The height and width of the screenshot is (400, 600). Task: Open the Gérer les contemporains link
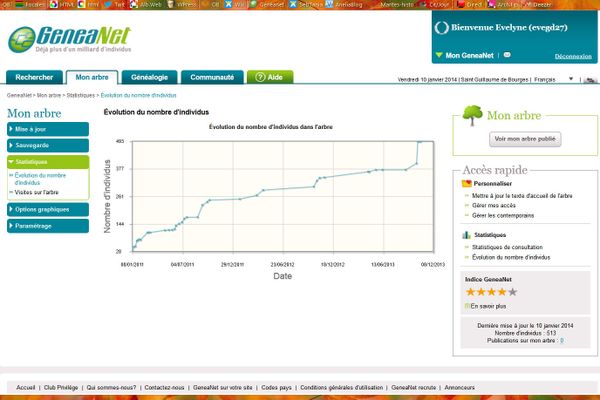(x=503, y=216)
